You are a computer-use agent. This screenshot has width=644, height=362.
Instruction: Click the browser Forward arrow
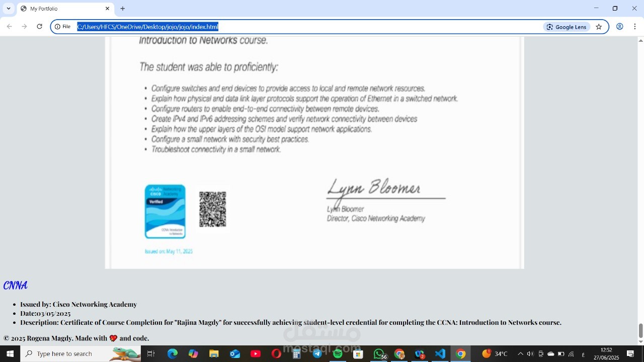click(24, 27)
